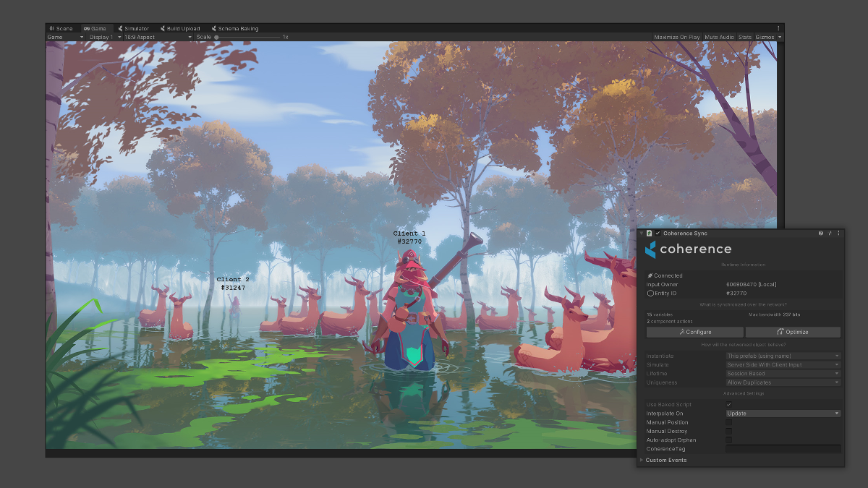Open the Build Upload tab
The height and width of the screenshot is (488, 868).
point(179,28)
